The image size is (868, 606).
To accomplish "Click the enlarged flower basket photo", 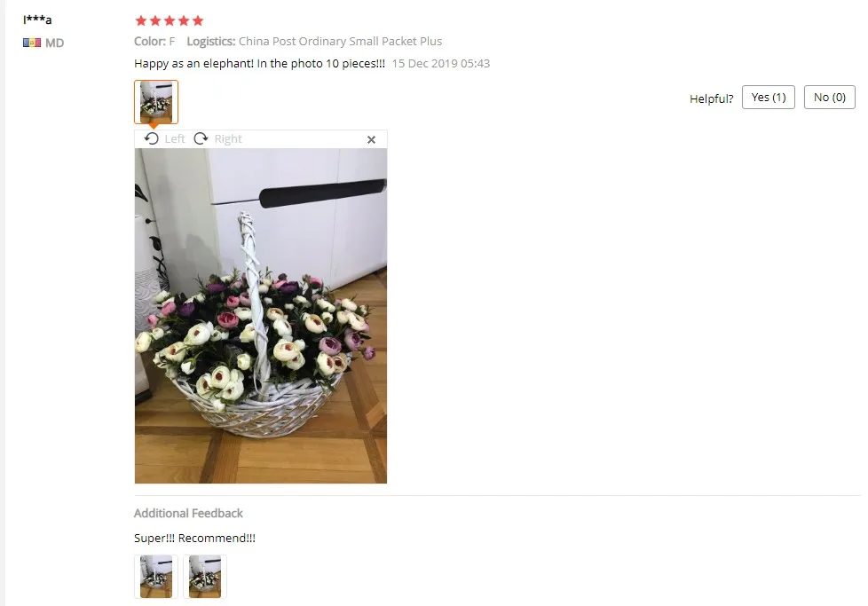I will [x=261, y=316].
